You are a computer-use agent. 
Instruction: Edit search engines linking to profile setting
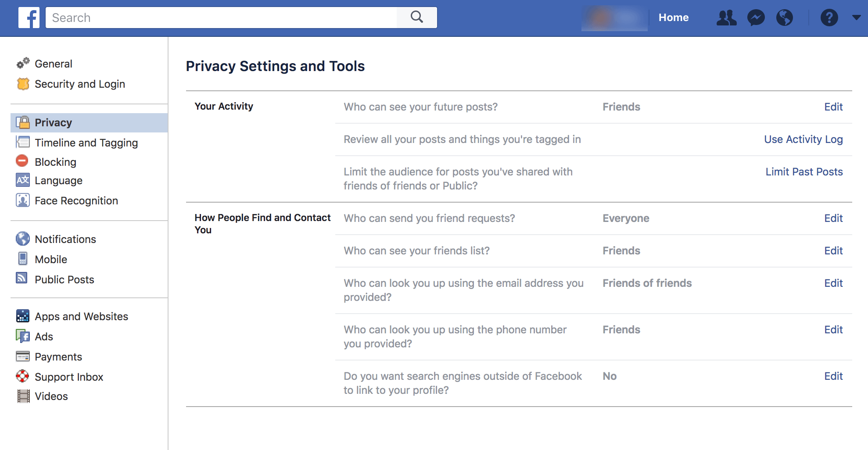coord(833,376)
